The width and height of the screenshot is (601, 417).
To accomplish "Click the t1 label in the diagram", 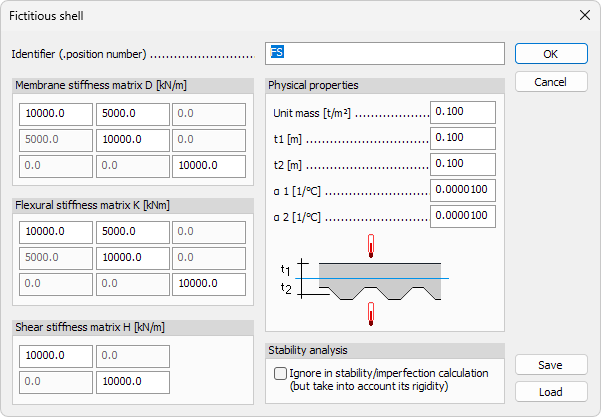I will pyautogui.click(x=286, y=269).
